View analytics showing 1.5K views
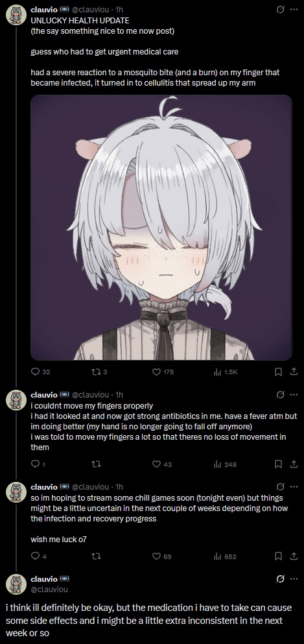The image size is (304, 644). (225, 372)
